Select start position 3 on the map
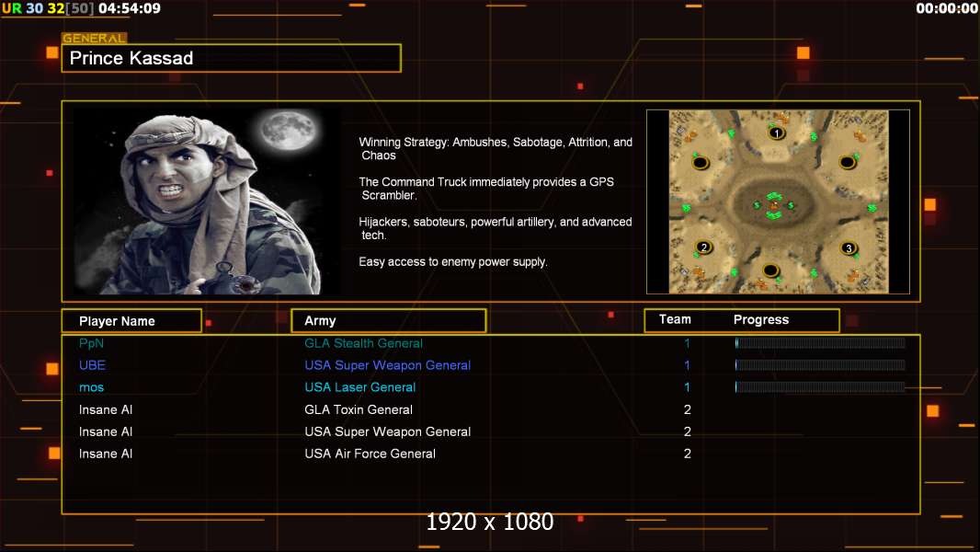 pyautogui.click(x=849, y=248)
